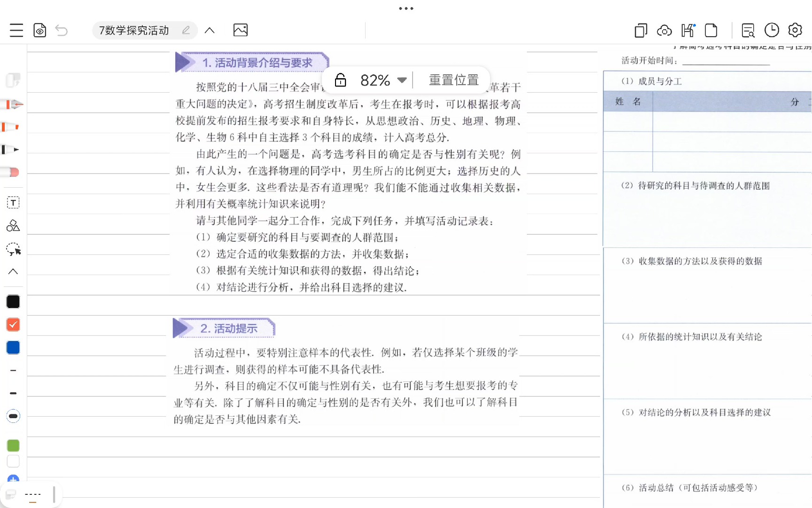Image resolution: width=812 pixels, height=508 pixels.
Task: Select the dashed line style option
Action: [x=33, y=494]
